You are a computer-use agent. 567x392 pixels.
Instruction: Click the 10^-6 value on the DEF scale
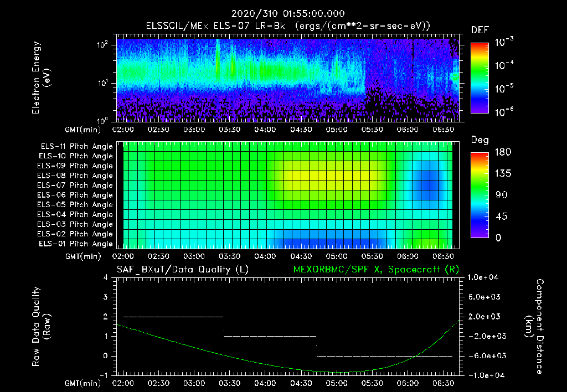504,112
